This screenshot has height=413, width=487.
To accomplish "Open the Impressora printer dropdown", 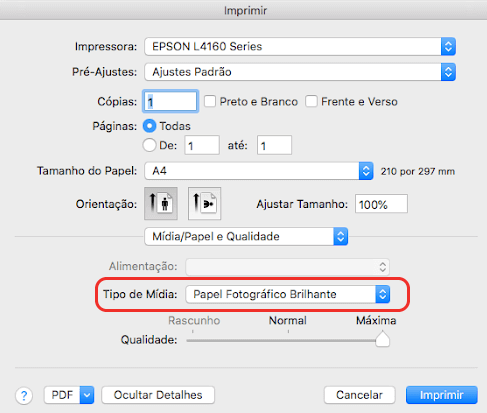I will (x=300, y=46).
